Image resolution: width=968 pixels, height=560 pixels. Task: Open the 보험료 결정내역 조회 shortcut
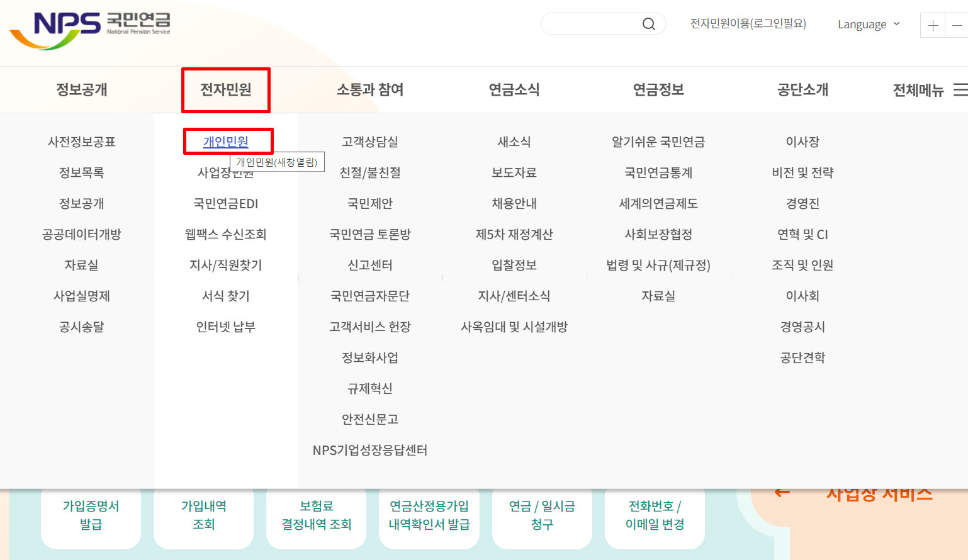coord(316,516)
